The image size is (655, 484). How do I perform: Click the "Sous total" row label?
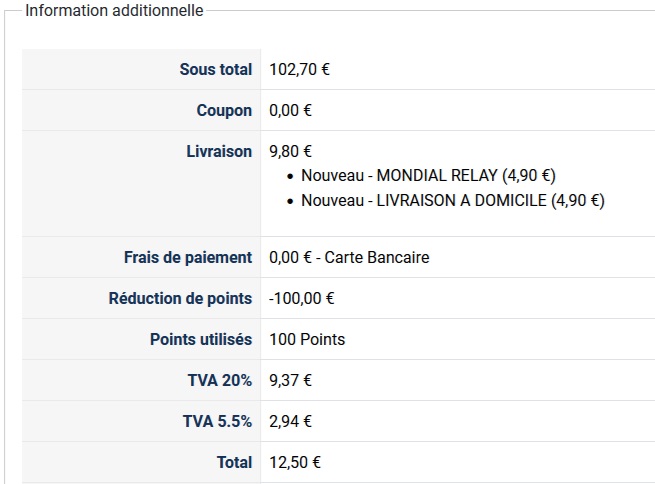[215, 70]
